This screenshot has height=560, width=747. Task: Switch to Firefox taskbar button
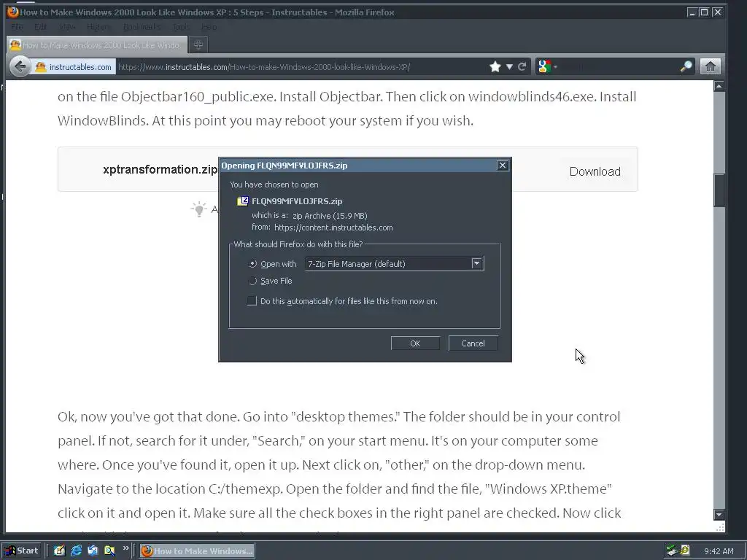(197, 551)
